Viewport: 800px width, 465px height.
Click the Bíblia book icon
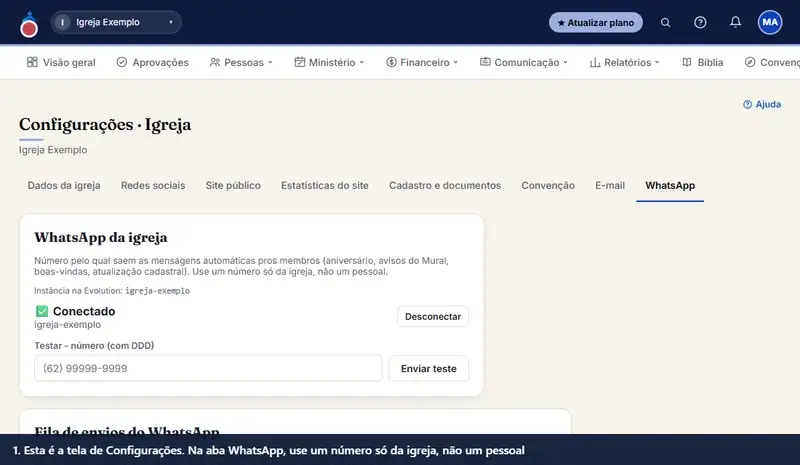click(687, 62)
